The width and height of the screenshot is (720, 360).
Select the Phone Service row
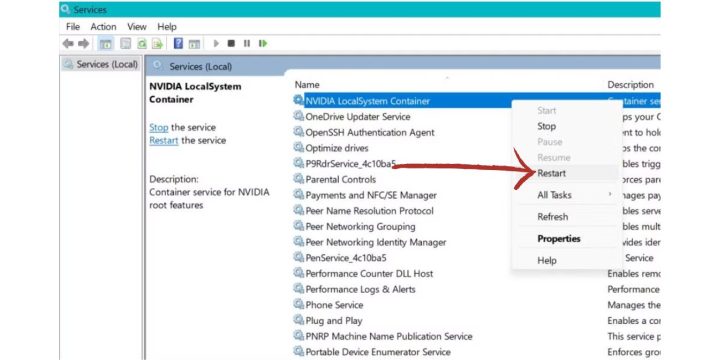coord(334,305)
